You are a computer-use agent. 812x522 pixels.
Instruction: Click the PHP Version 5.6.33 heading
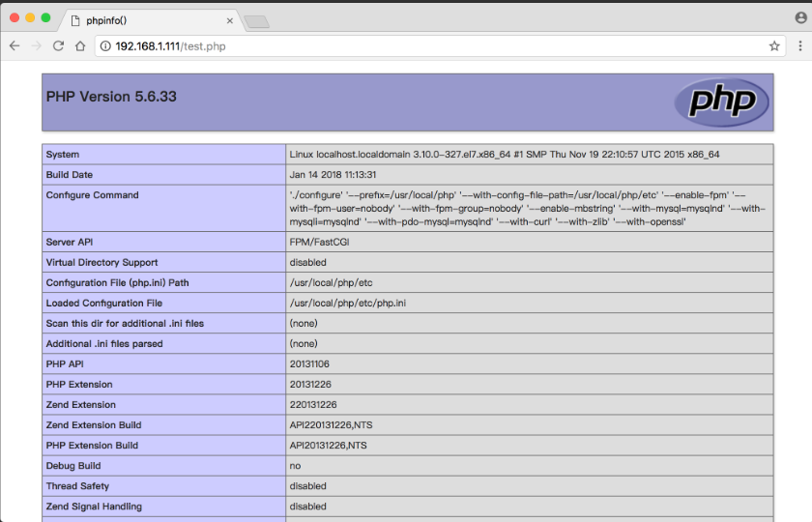[x=111, y=97]
